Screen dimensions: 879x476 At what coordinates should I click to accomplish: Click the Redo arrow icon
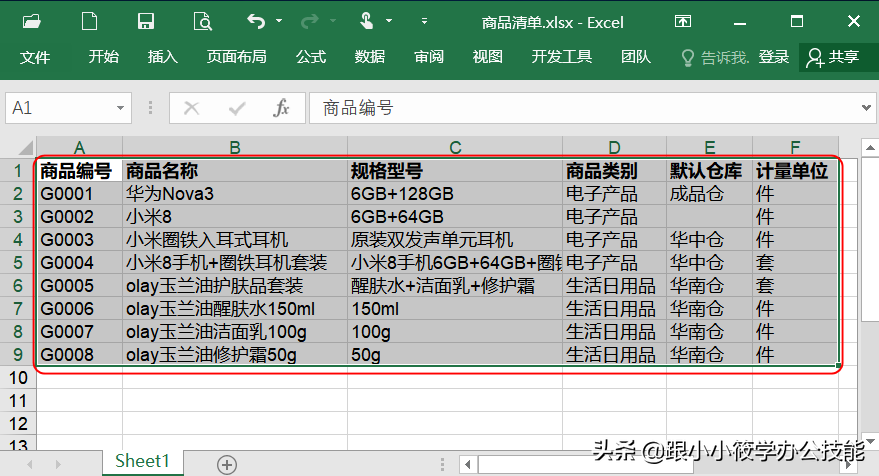(x=309, y=22)
